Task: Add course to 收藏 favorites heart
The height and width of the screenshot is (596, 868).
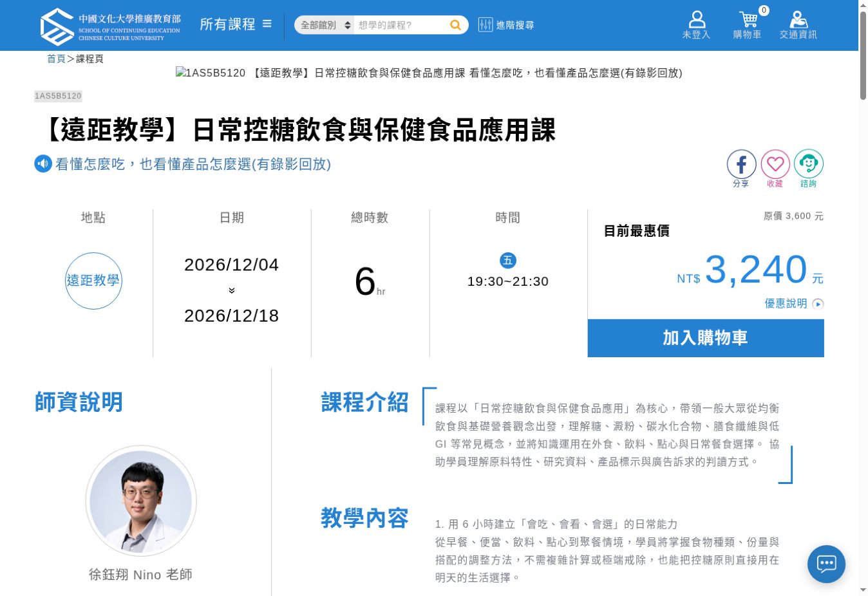Action: pos(775,169)
